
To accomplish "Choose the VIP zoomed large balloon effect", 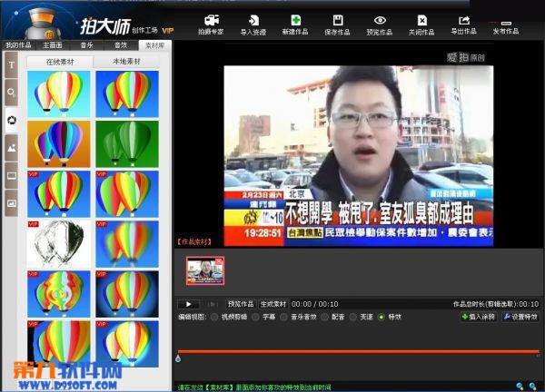I will (59, 344).
